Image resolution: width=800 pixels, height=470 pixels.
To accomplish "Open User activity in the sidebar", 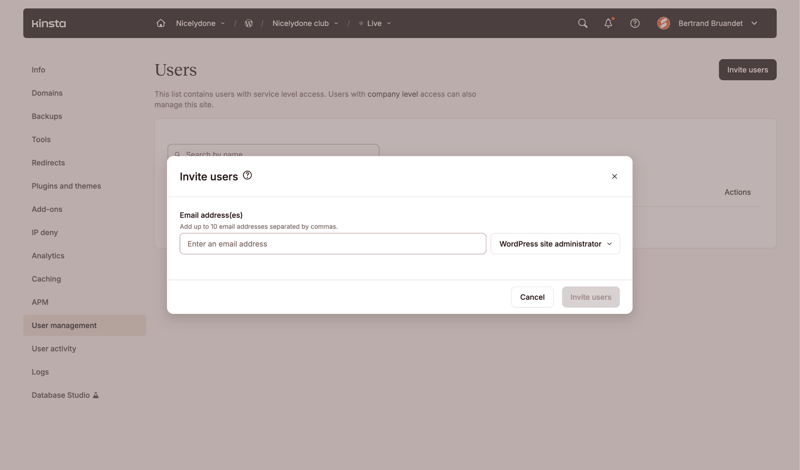I will 54,349.
